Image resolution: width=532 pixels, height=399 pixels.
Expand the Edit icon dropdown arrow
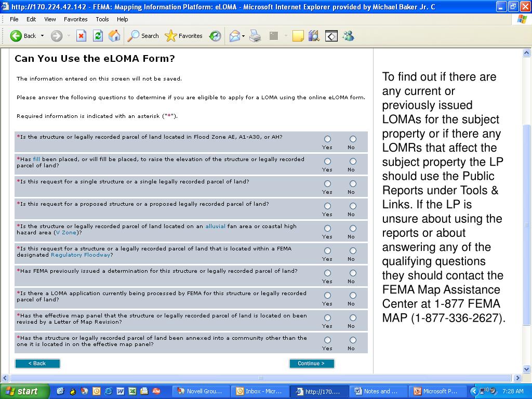[x=286, y=36]
